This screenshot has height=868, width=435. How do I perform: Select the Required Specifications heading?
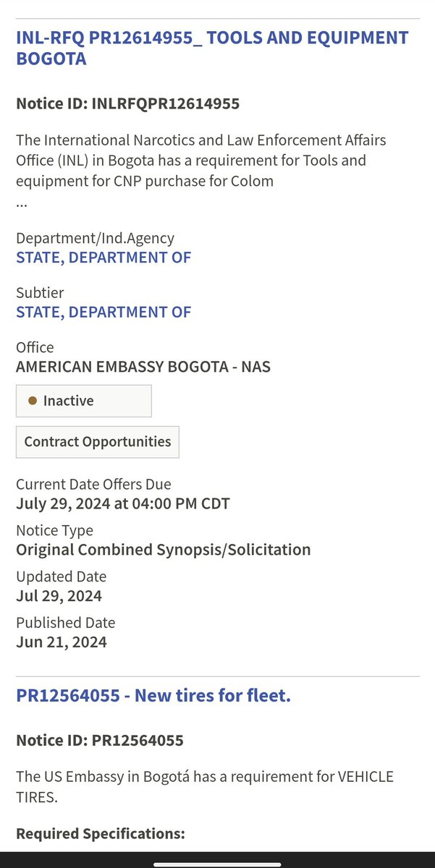(101, 833)
